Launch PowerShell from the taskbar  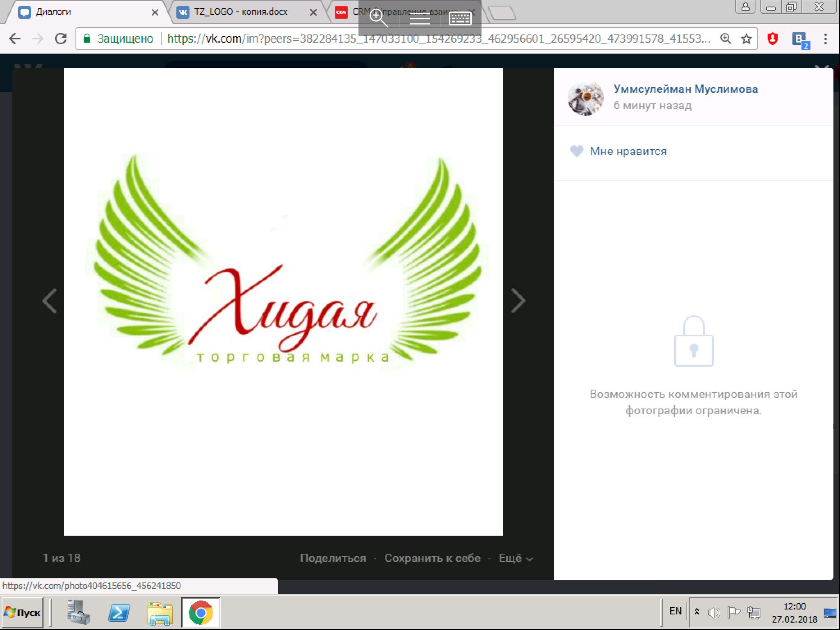pos(119,613)
